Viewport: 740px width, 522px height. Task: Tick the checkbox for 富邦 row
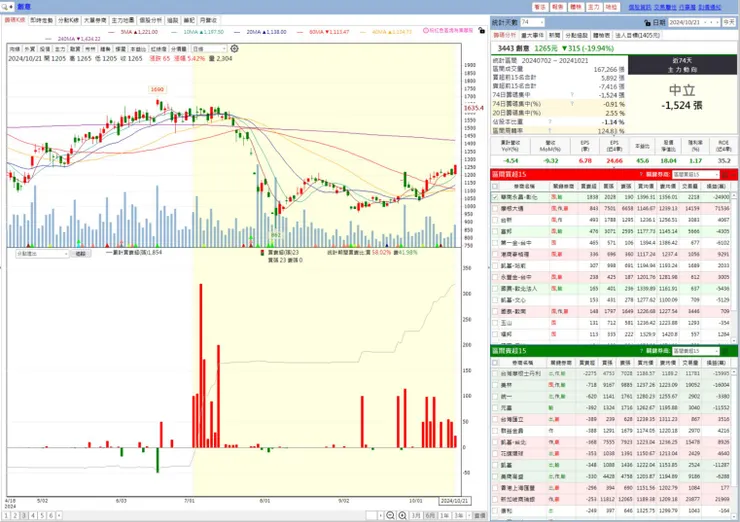pos(495,232)
